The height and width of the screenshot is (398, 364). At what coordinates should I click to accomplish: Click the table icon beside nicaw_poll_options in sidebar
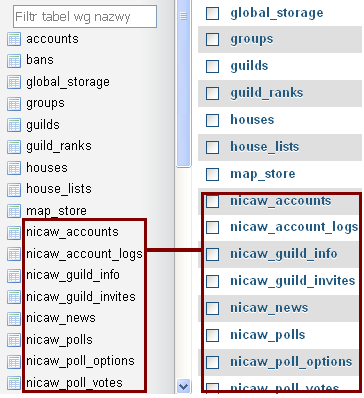pyautogui.click(x=14, y=362)
